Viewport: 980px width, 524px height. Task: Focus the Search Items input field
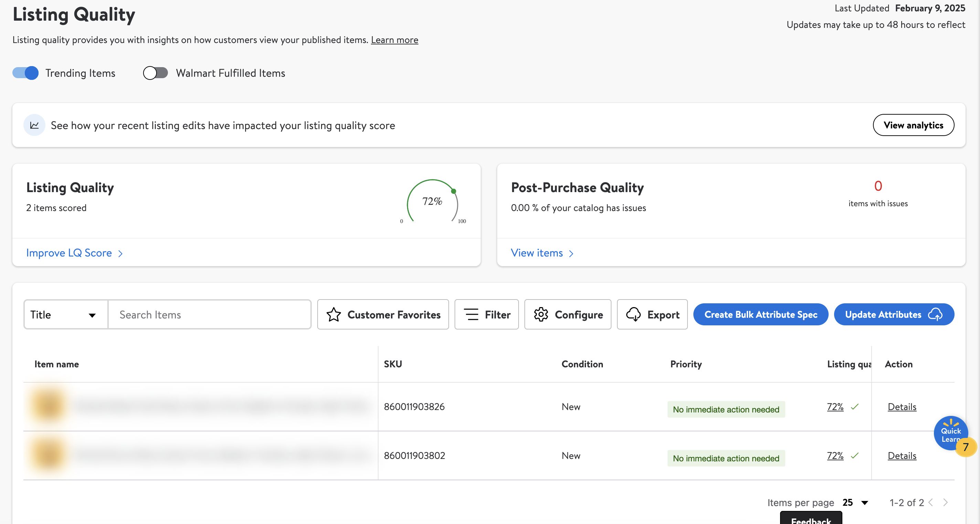point(210,315)
